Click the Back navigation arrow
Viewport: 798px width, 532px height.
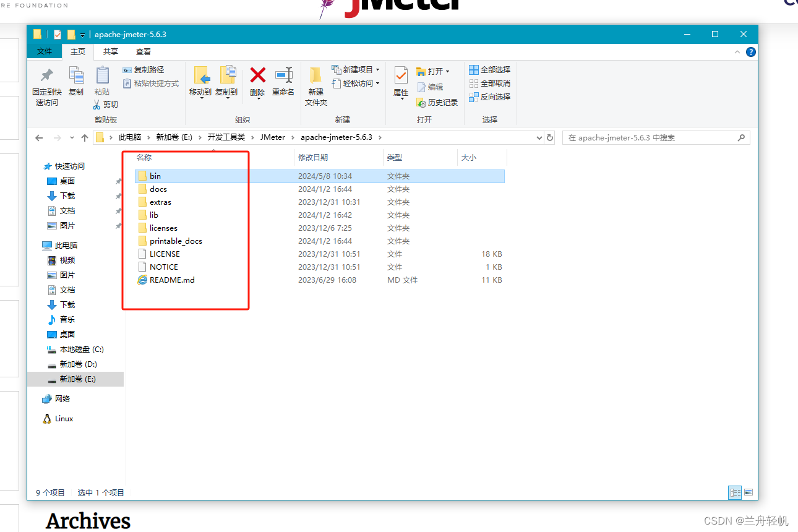tap(39, 138)
